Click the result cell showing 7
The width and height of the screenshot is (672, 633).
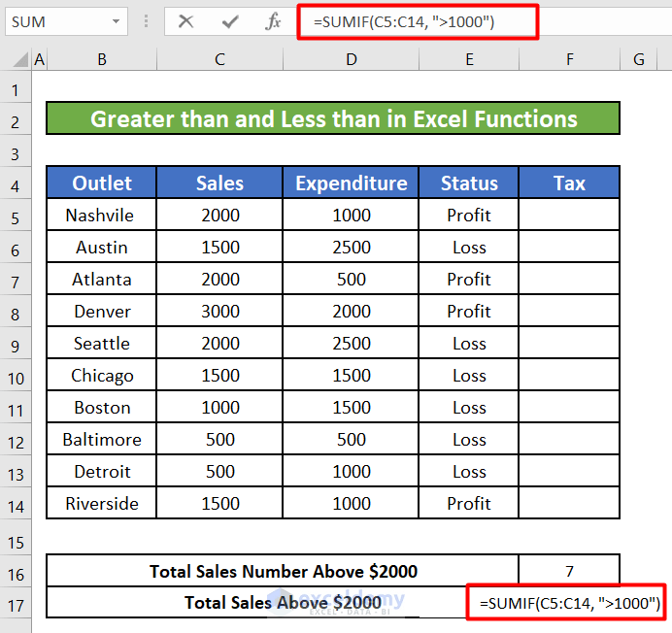[569, 571]
